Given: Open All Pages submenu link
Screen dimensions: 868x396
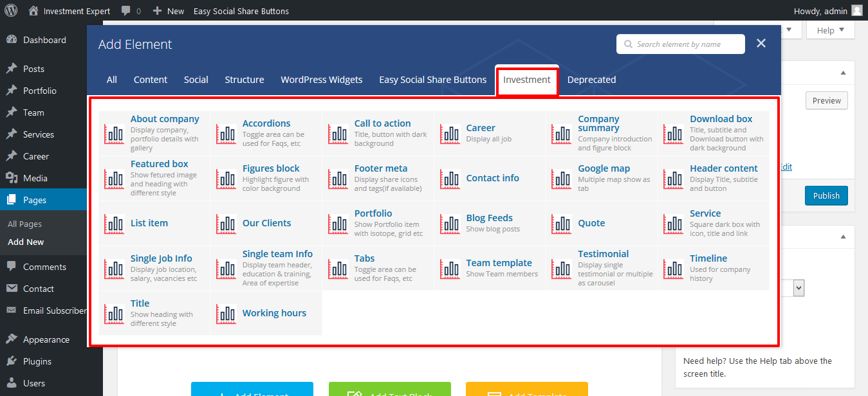Looking at the screenshot, I should 24,224.
